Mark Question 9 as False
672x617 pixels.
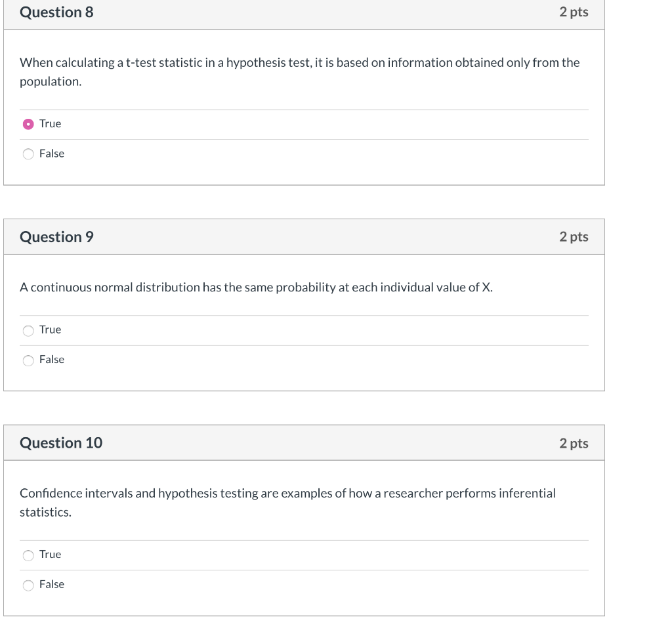28,360
